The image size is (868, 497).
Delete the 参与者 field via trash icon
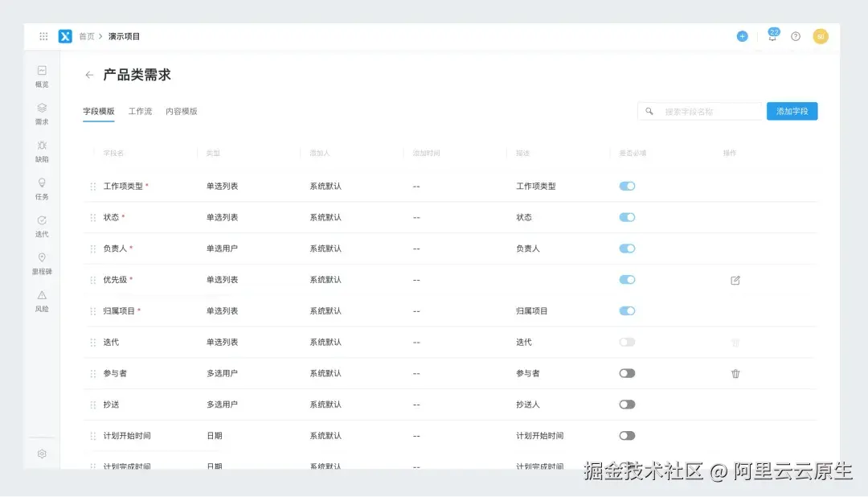(735, 372)
